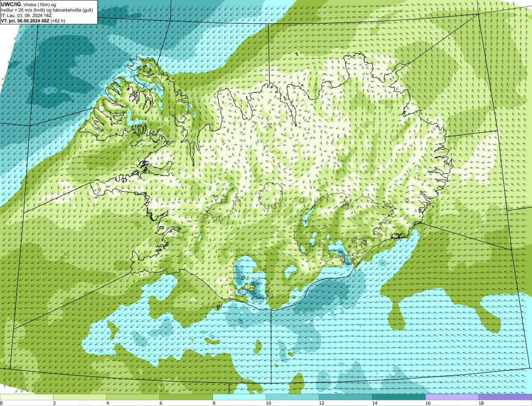Click the 4–6 m/s green legend swatch
The width and height of the screenshot is (532, 406).
133,397
